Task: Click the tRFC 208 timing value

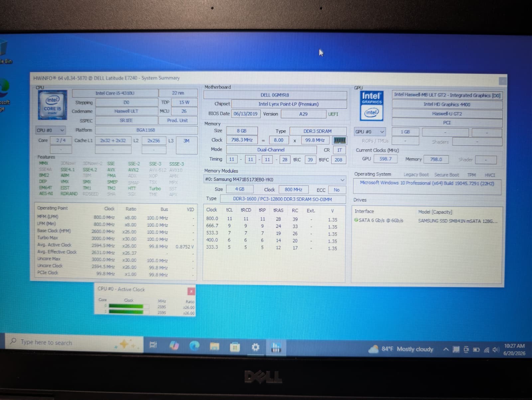Action: click(x=338, y=160)
